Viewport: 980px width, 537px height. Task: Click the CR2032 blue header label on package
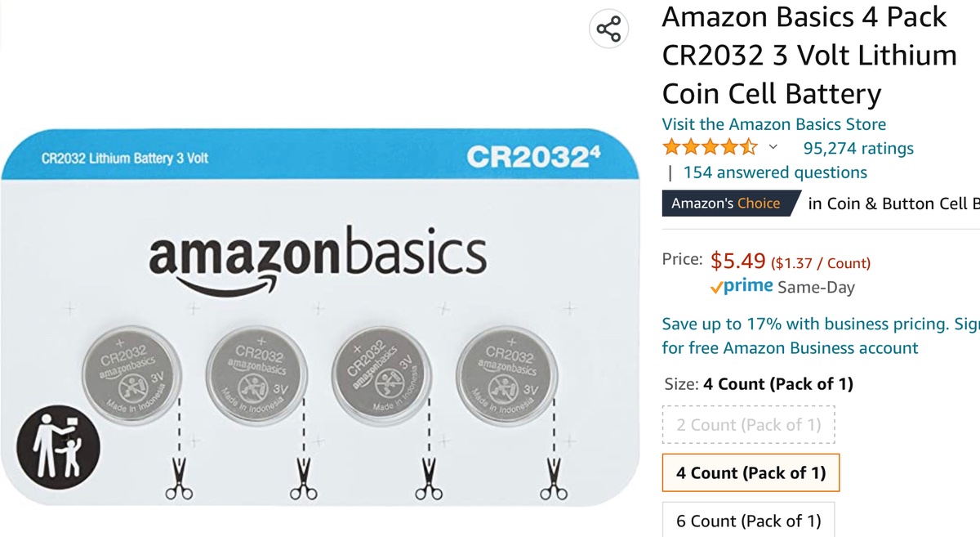[532, 156]
